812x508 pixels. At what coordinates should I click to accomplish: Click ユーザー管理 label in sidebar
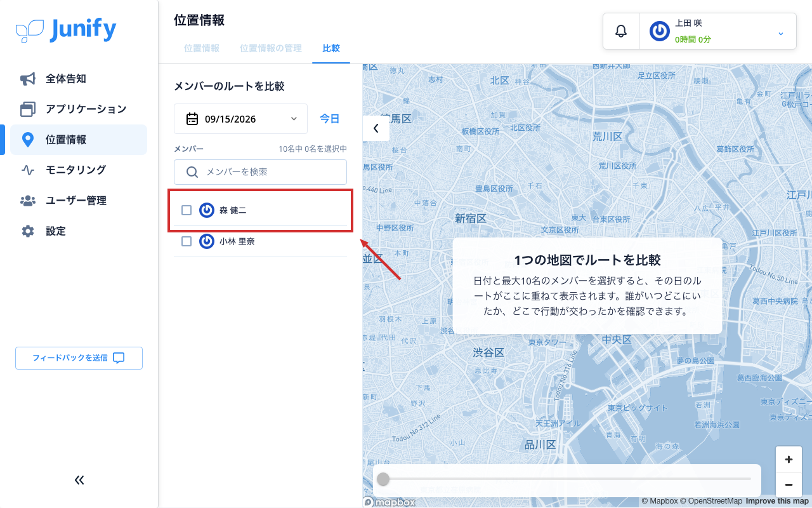76,201
